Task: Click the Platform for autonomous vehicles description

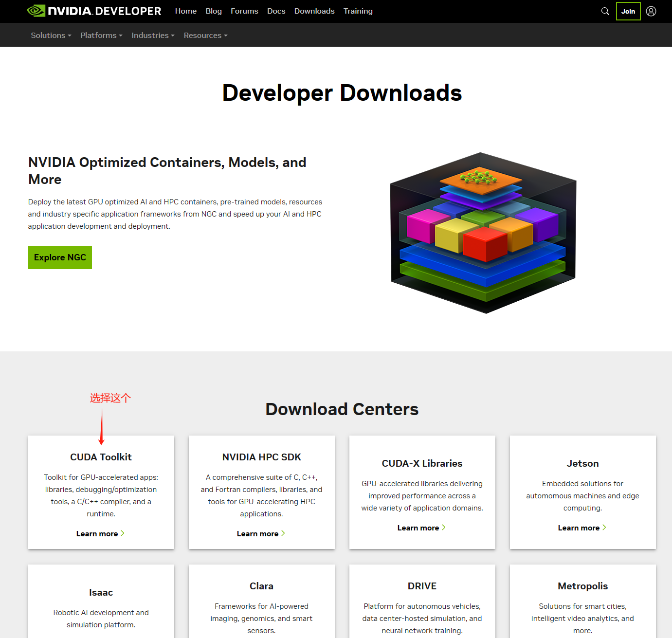Action: [422, 619]
